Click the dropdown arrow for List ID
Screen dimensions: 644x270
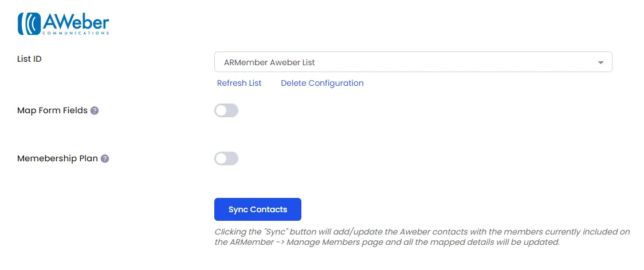pos(601,63)
